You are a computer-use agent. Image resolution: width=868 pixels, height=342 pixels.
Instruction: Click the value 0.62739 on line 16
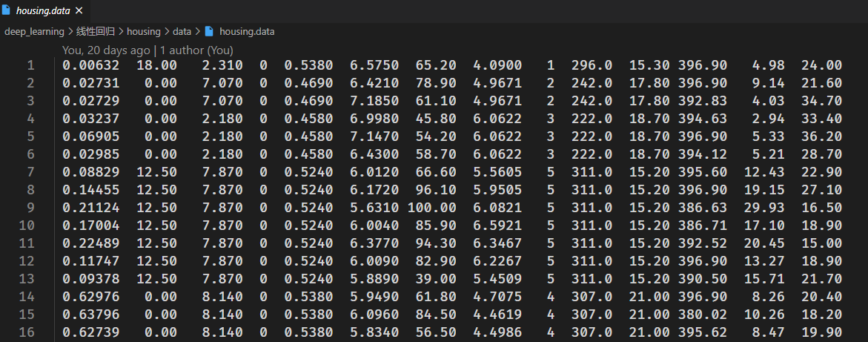[90, 332]
